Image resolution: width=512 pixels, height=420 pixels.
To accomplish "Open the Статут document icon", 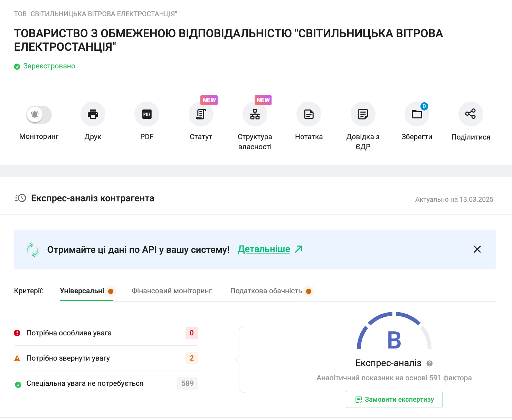I will click(x=201, y=114).
